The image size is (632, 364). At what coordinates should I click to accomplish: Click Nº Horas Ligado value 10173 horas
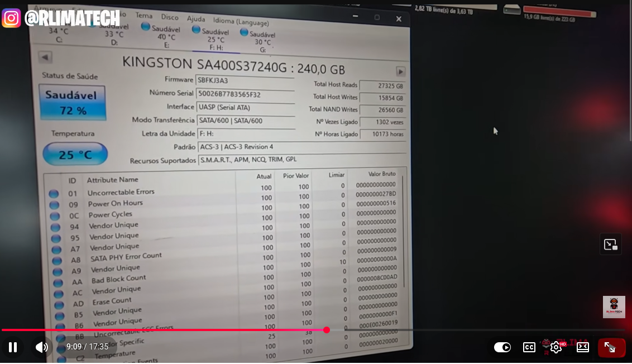(x=383, y=134)
